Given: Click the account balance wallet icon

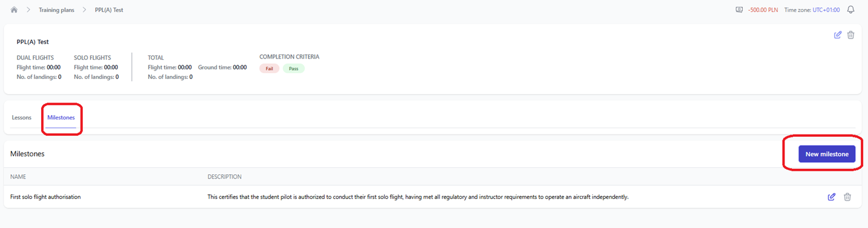Looking at the screenshot, I should [739, 10].
